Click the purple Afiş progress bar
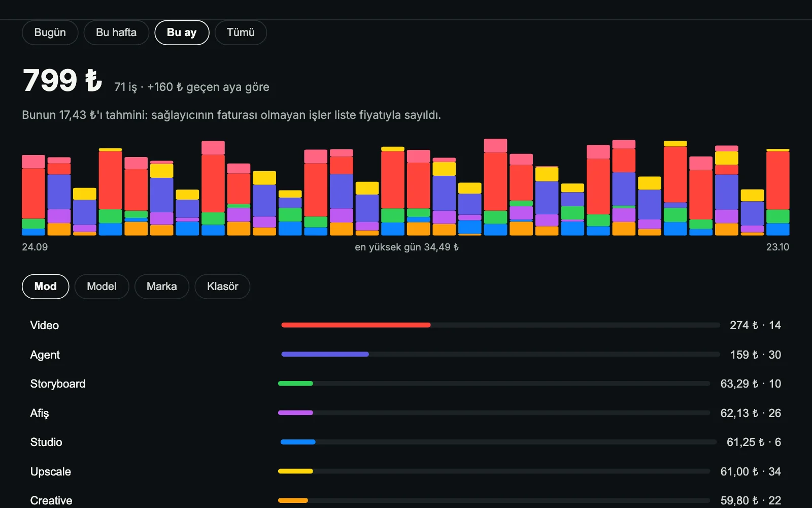 click(x=295, y=412)
